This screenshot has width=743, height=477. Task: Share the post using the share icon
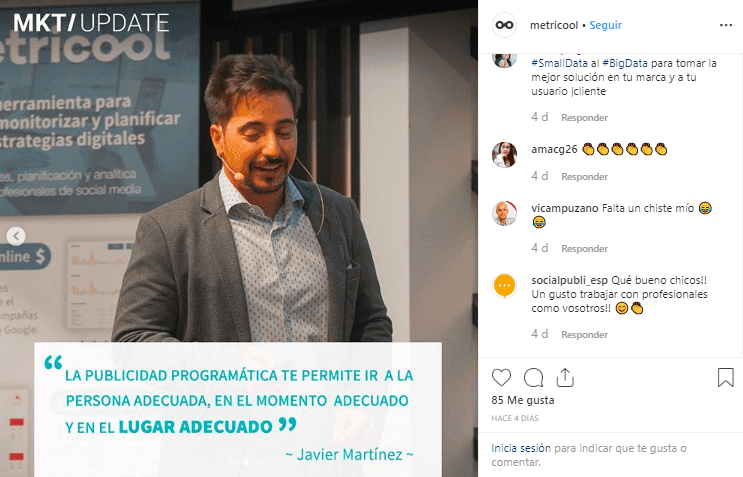[565, 378]
